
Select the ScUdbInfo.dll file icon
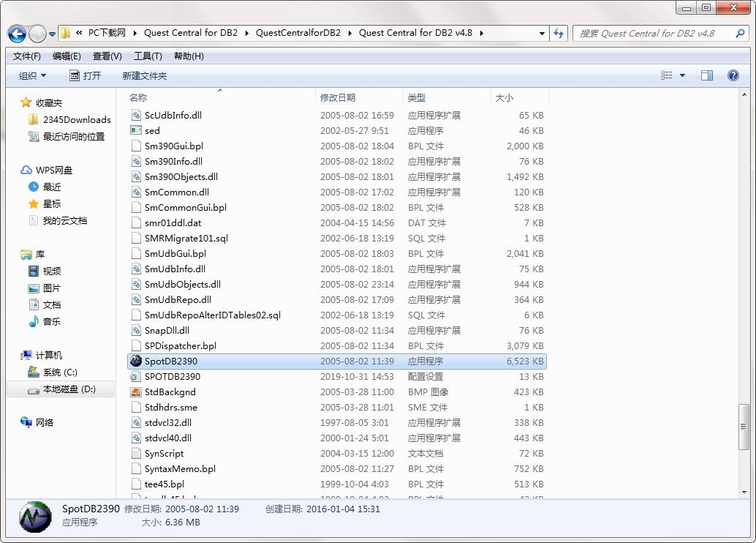tap(136, 116)
